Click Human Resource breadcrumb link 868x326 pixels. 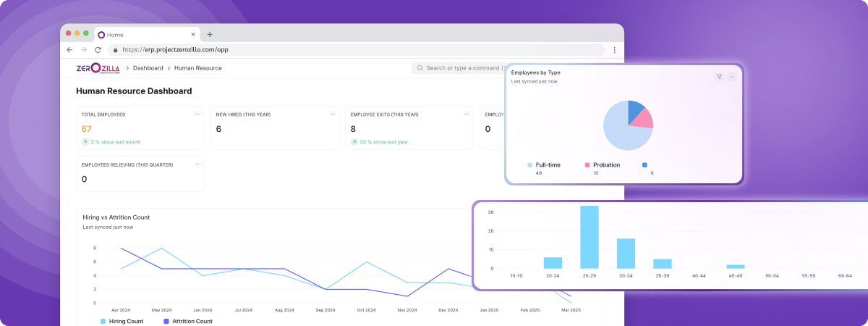pyautogui.click(x=197, y=68)
